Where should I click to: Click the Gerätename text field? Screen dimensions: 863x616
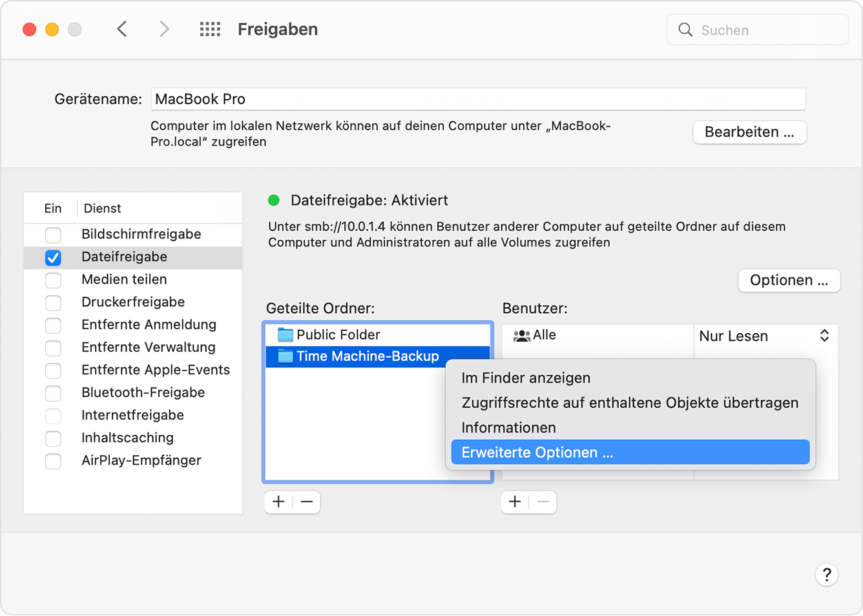coord(478,99)
